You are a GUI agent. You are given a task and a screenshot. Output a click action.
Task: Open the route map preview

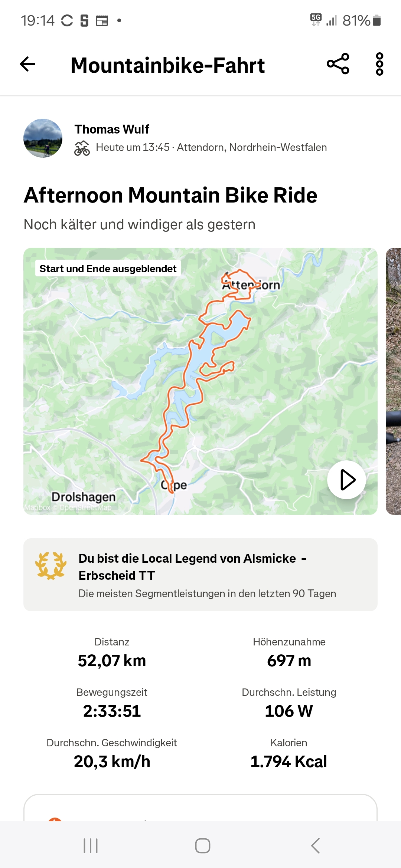coord(200,381)
